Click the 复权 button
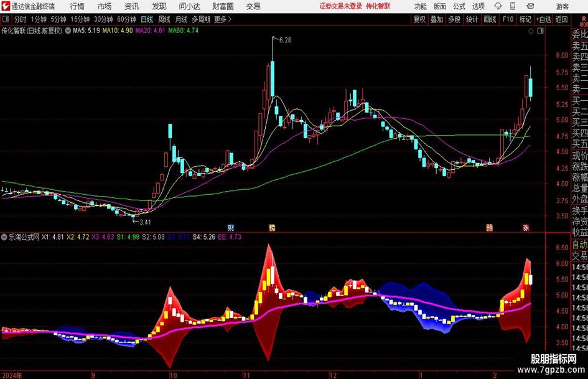Image resolution: width=588 pixels, height=379 pixels. [x=419, y=19]
